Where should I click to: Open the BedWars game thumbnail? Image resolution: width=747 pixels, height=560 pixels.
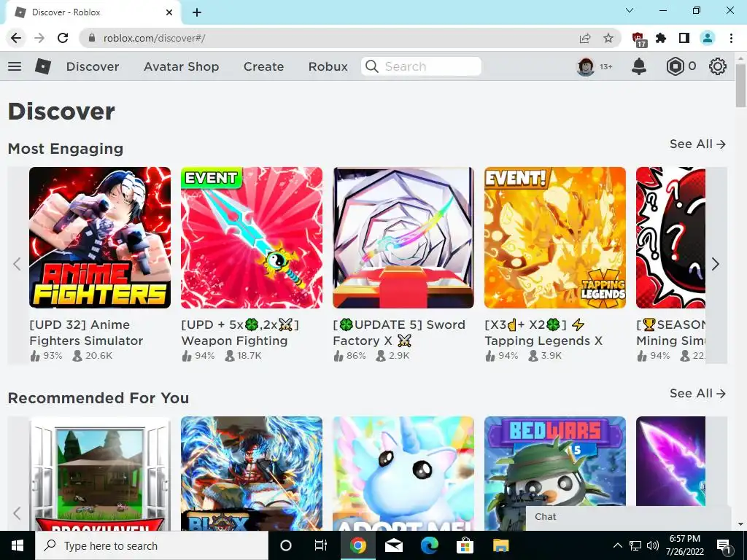click(x=555, y=462)
